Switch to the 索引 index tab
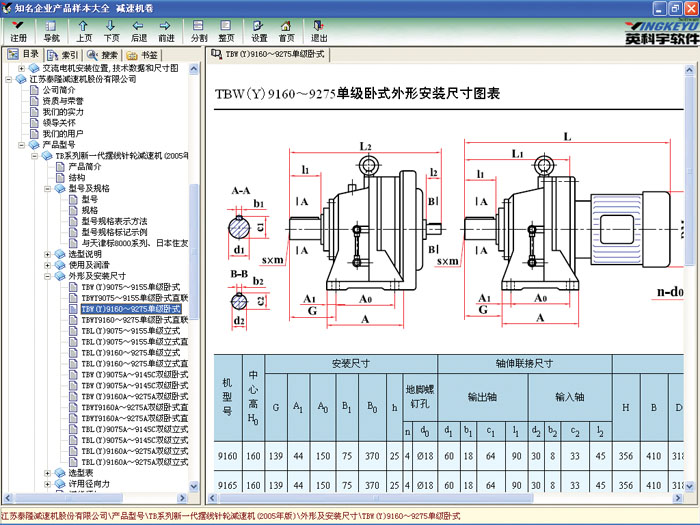Image resolution: width=700 pixels, height=525 pixels. click(64, 54)
